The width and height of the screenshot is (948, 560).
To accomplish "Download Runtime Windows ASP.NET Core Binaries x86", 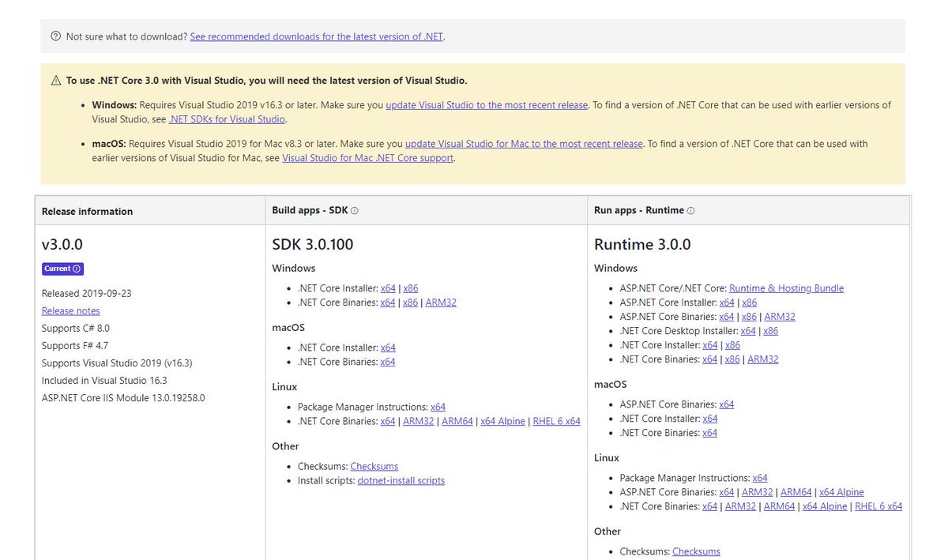I will pyautogui.click(x=750, y=317).
